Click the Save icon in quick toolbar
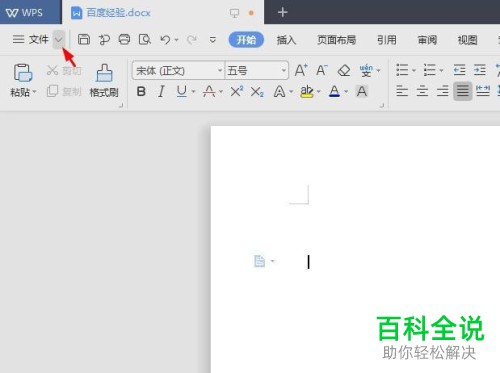500x373 pixels. 84,39
